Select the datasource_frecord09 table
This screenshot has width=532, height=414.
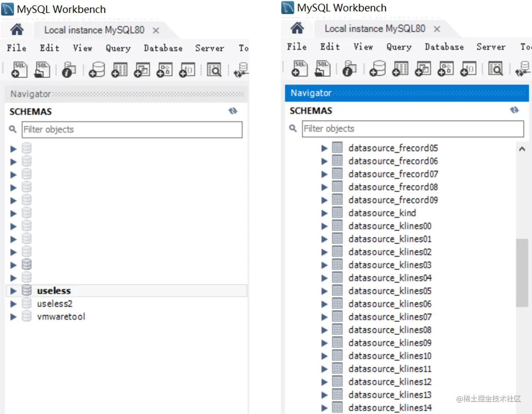[x=393, y=200]
